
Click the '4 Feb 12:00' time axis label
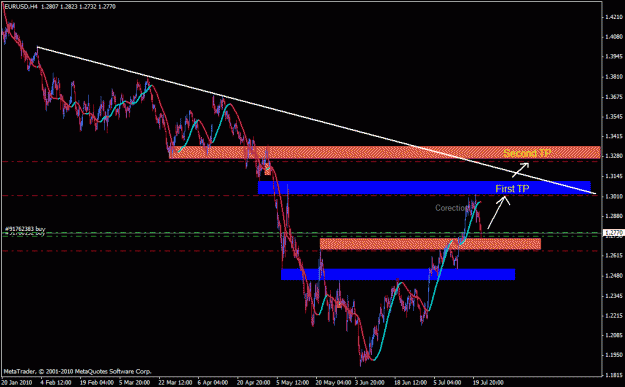(56, 382)
